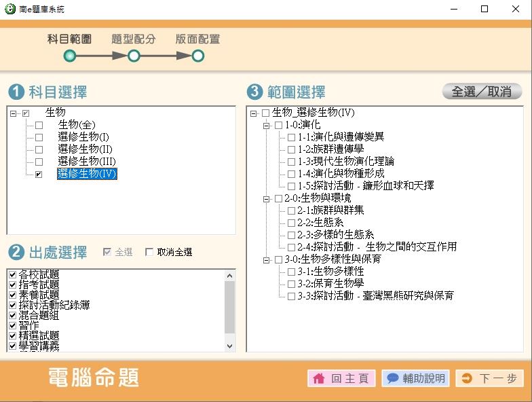Click the 版面配置 step circle
Viewport: 532px width, 402px height.
198,56
